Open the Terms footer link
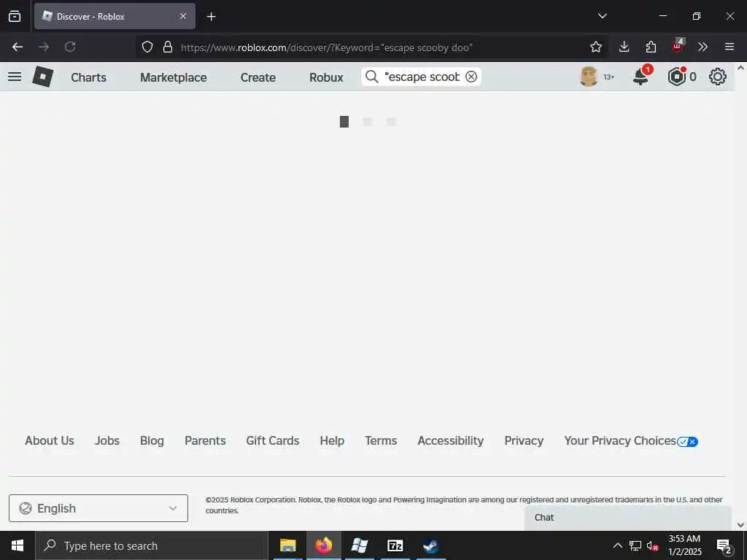This screenshot has width=747, height=560. (381, 441)
